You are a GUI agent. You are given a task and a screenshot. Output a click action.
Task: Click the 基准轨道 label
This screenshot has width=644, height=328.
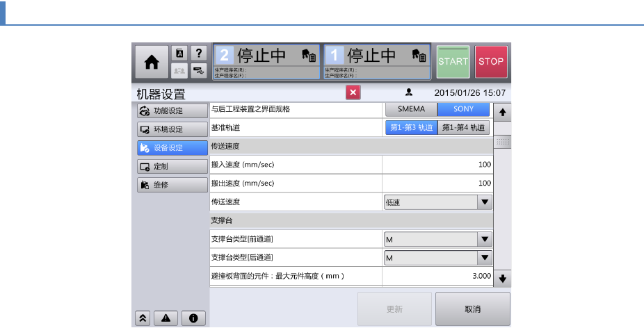[225, 128]
